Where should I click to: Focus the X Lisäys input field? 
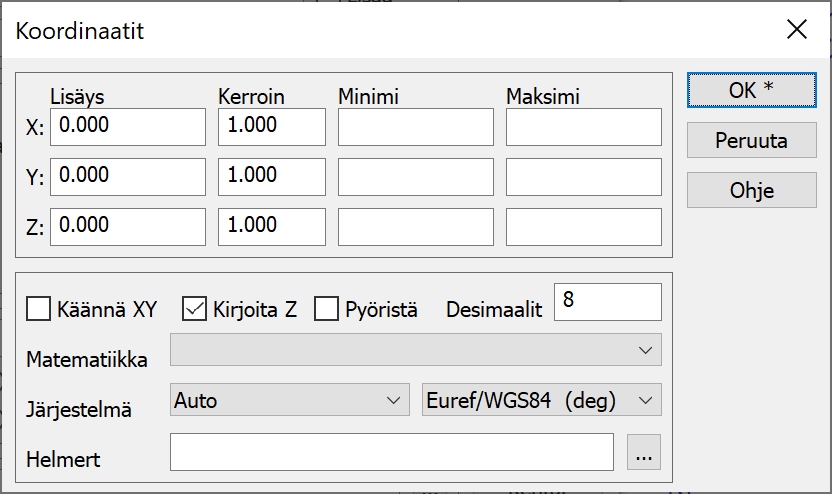tap(128, 127)
